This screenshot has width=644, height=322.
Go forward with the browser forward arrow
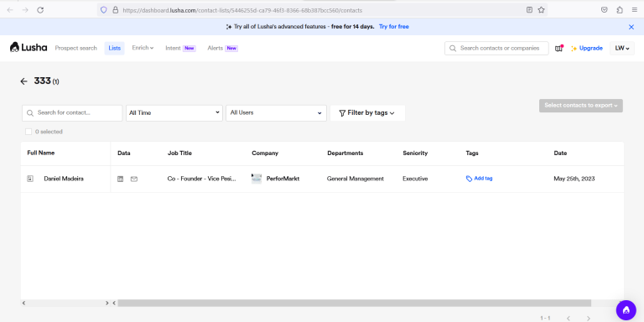[x=25, y=10]
